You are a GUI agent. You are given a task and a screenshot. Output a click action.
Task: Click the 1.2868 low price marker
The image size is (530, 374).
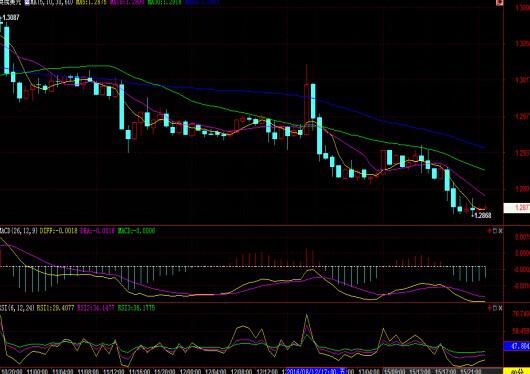[x=483, y=215]
